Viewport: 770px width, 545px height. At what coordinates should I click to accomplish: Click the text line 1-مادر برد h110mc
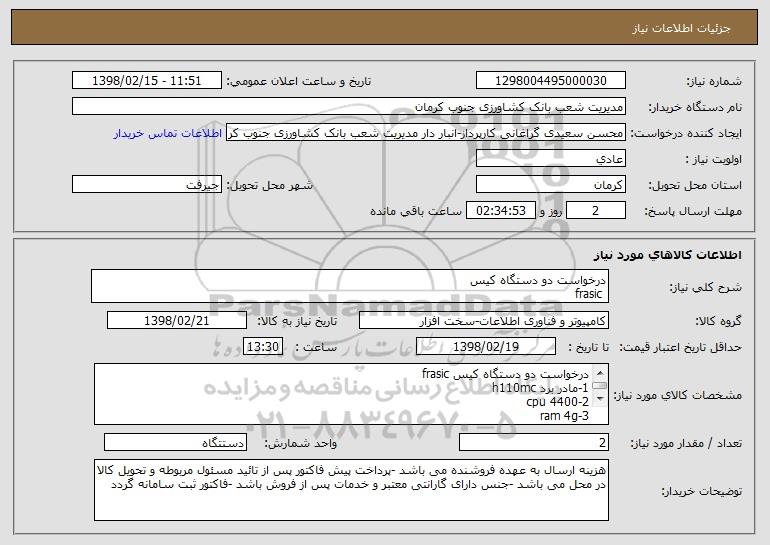coord(540,388)
